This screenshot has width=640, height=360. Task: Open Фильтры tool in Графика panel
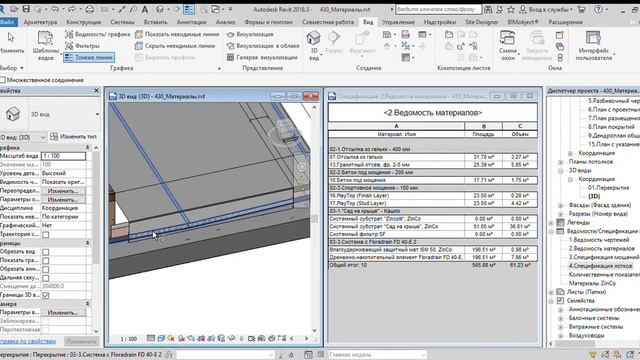point(82,46)
